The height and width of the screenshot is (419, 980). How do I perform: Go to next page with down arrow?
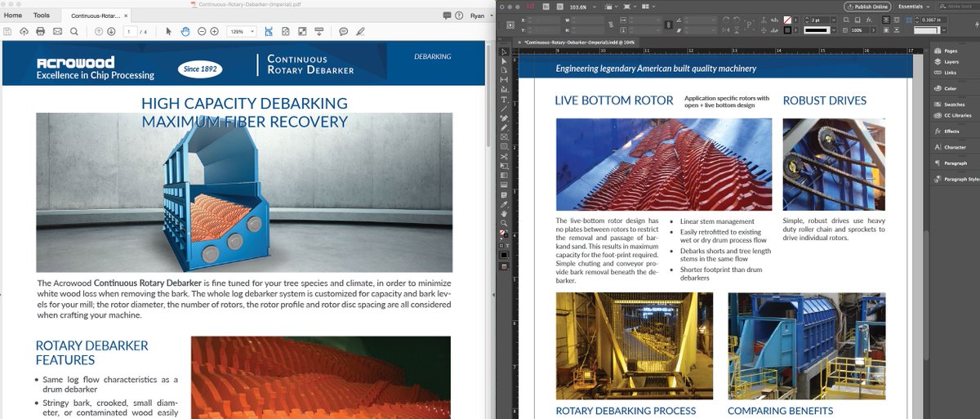(113, 31)
